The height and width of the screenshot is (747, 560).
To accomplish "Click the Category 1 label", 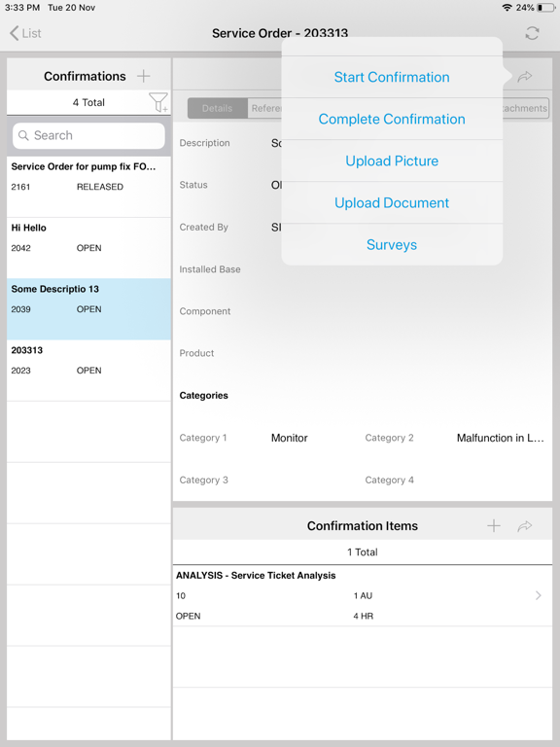I will [x=203, y=438].
